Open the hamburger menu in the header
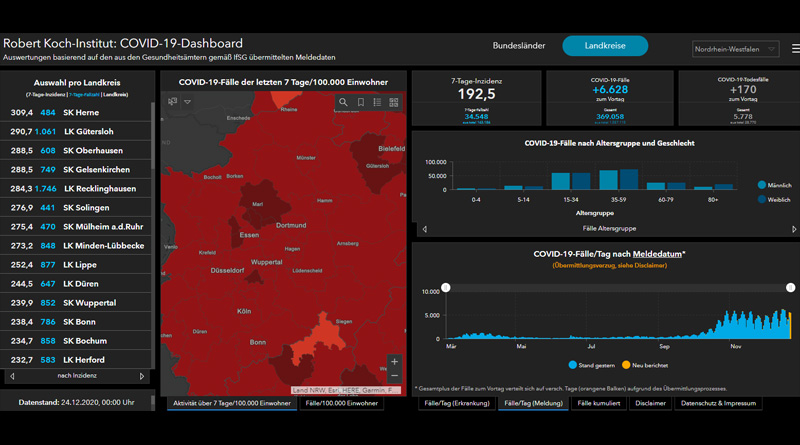800x445 pixels. pyautogui.click(x=795, y=49)
